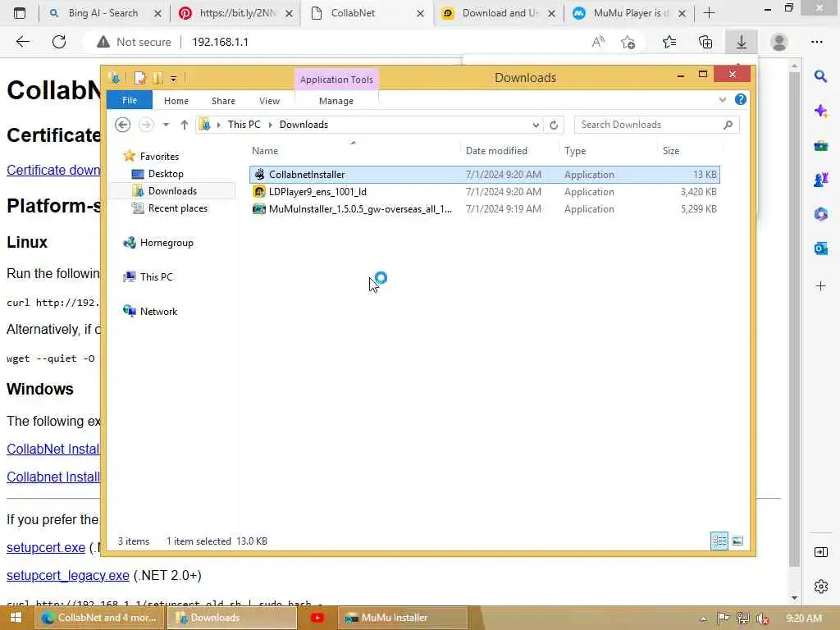Open address bar history dropdown
Image resolution: width=840 pixels, height=630 pixels.
pyautogui.click(x=536, y=125)
